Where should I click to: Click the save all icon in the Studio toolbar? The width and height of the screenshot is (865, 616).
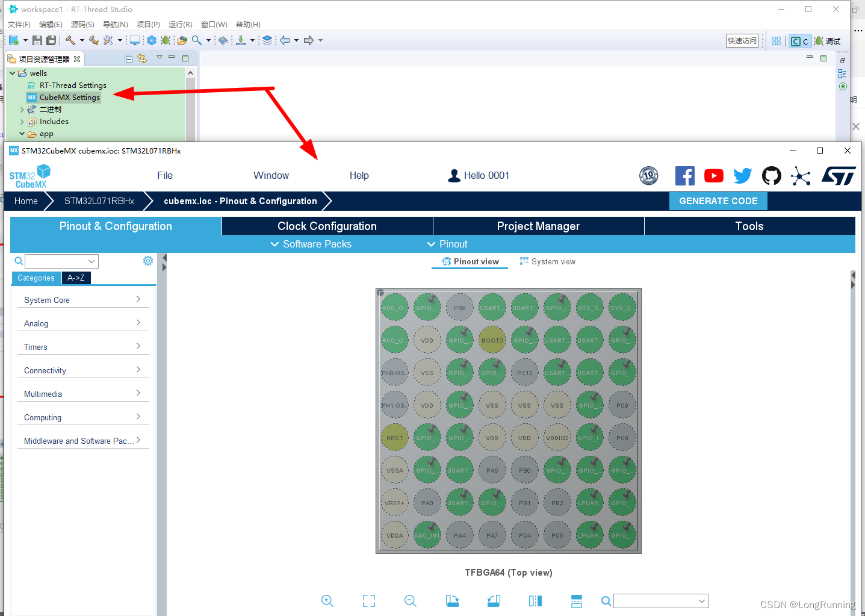[51, 40]
